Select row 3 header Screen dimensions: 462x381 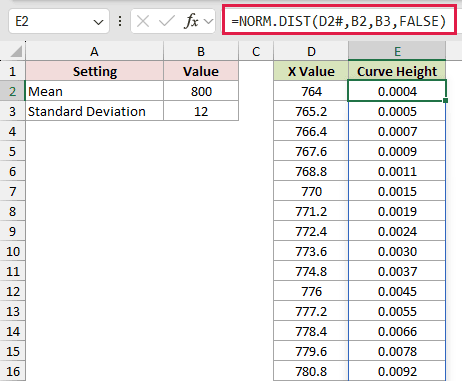[x=13, y=111]
